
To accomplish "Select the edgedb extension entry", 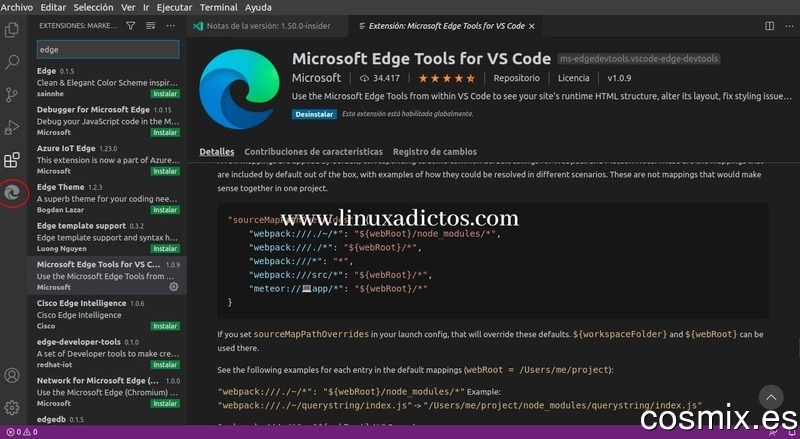I will coord(107,419).
